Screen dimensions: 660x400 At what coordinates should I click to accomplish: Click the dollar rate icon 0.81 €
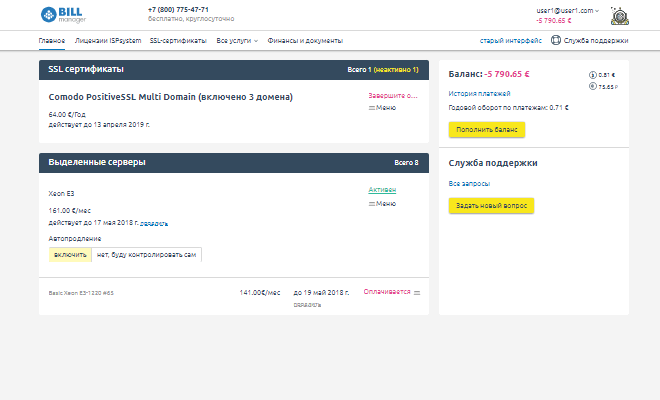(x=593, y=75)
